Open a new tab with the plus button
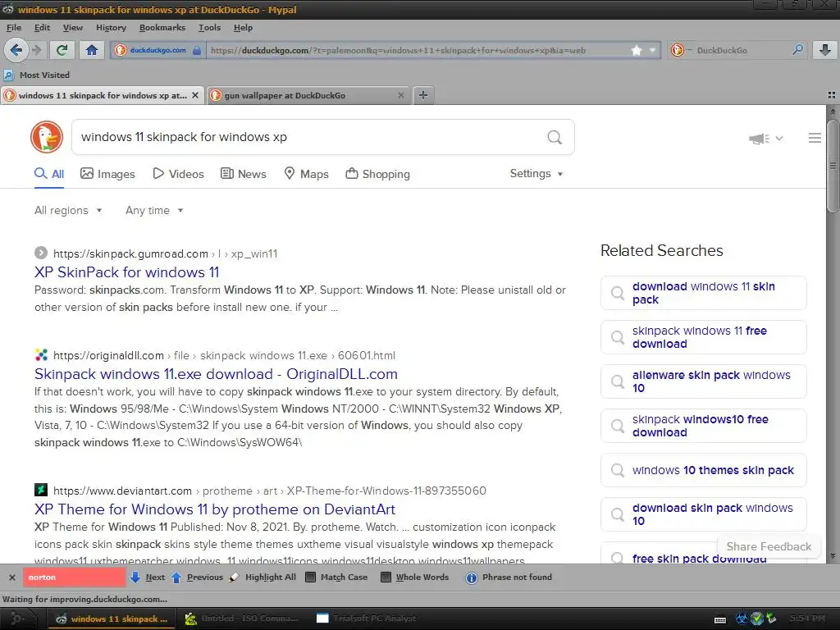Viewport: 840px width, 630px height. (423, 95)
